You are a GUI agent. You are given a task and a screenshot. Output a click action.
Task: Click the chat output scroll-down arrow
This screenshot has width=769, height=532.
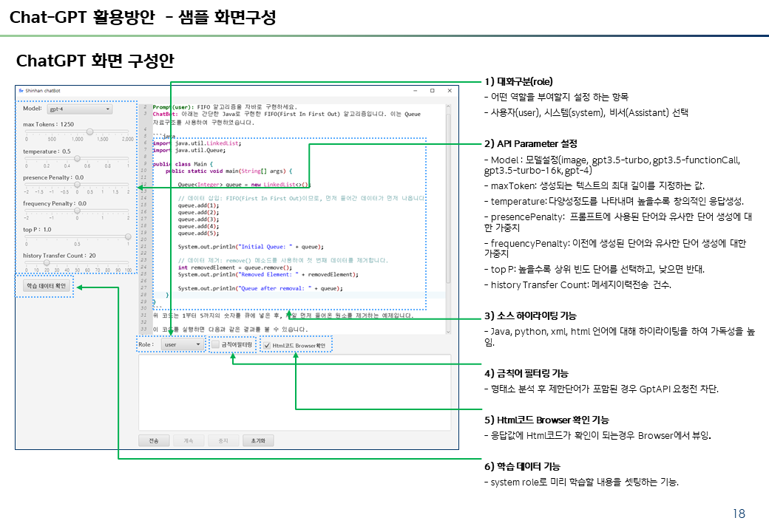pos(448,331)
